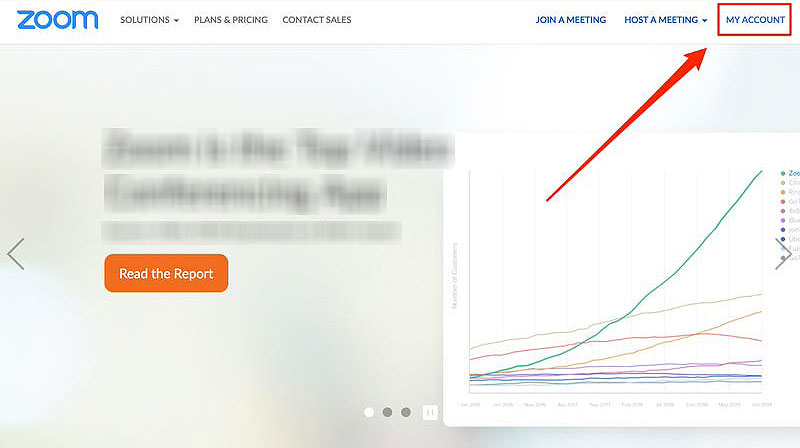The height and width of the screenshot is (448, 800).
Task: Click the Read the Report button
Action: tap(166, 273)
